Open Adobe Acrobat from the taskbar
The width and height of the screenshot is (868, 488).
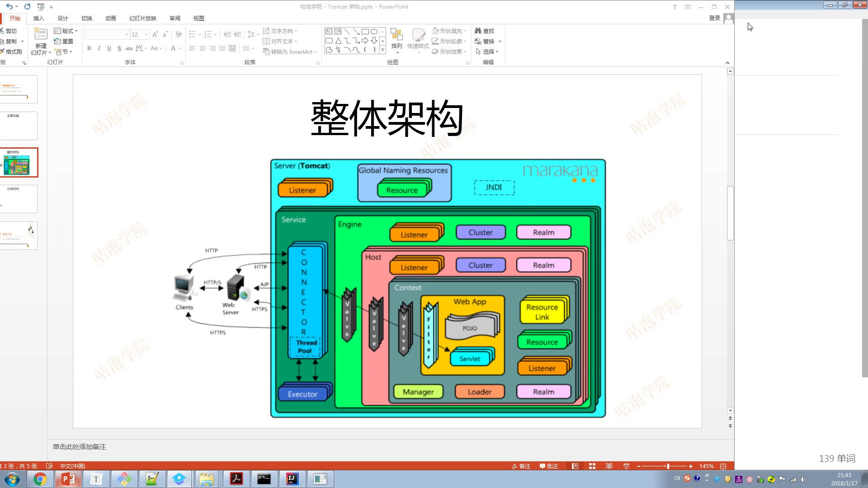tap(236, 479)
